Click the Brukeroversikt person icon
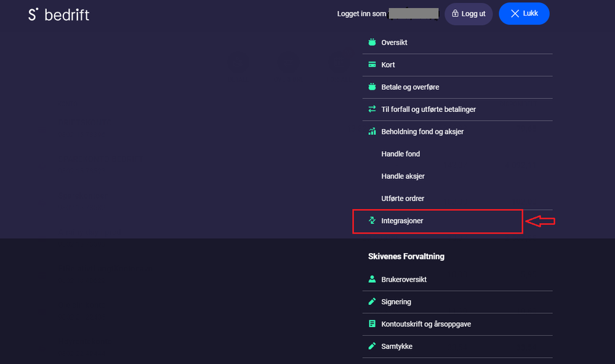The image size is (615, 364). pyautogui.click(x=372, y=280)
